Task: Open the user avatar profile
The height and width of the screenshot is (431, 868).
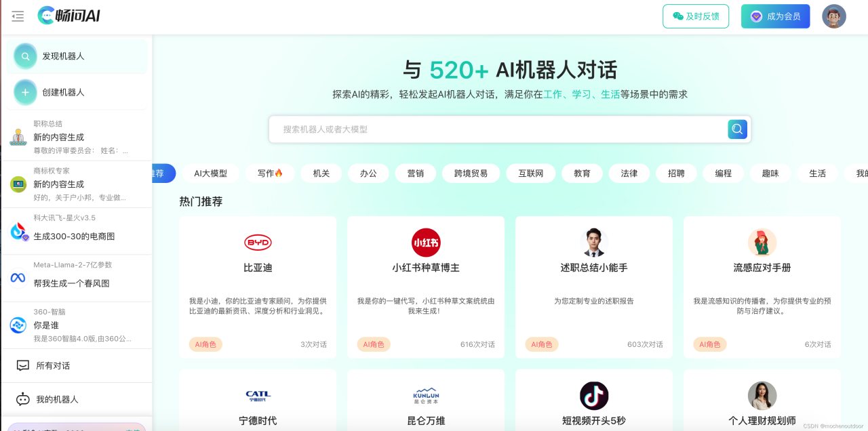Action: [834, 16]
